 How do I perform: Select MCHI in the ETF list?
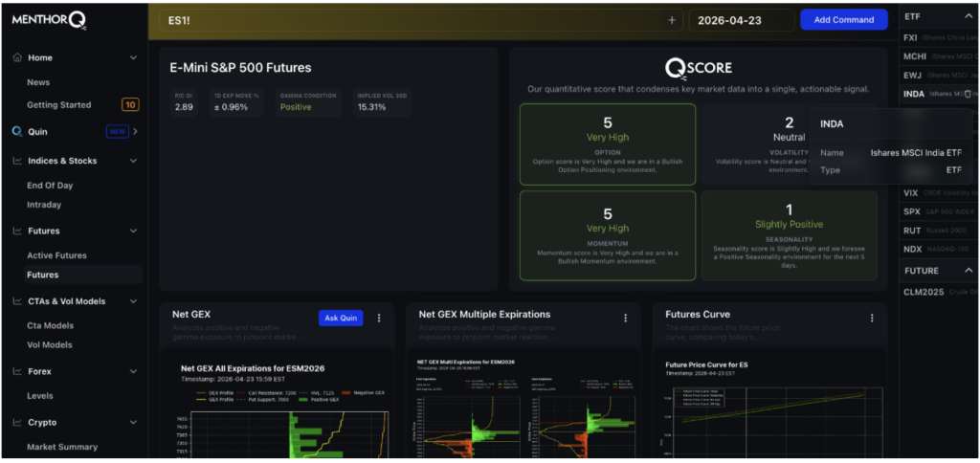tap(938, 56)
